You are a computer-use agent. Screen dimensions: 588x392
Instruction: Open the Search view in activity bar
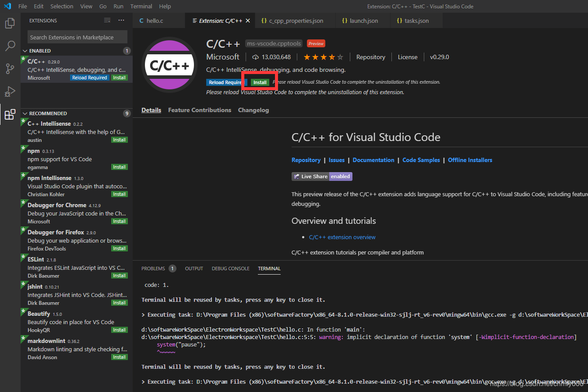click(10, 46)
